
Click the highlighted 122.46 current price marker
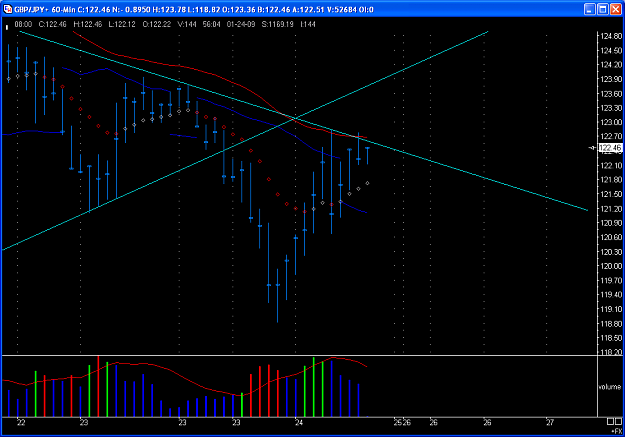[x=610, y=148]
